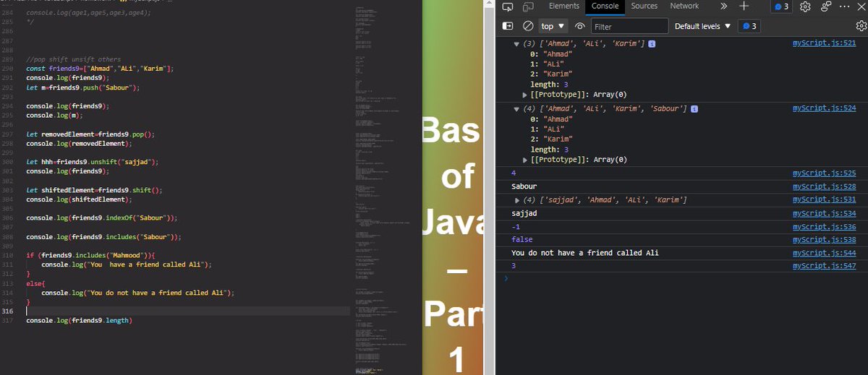The image size is (868, 375).
Task: Click the friends9.indexOf("Sabour") log line
Action: (x=102, y=217)
